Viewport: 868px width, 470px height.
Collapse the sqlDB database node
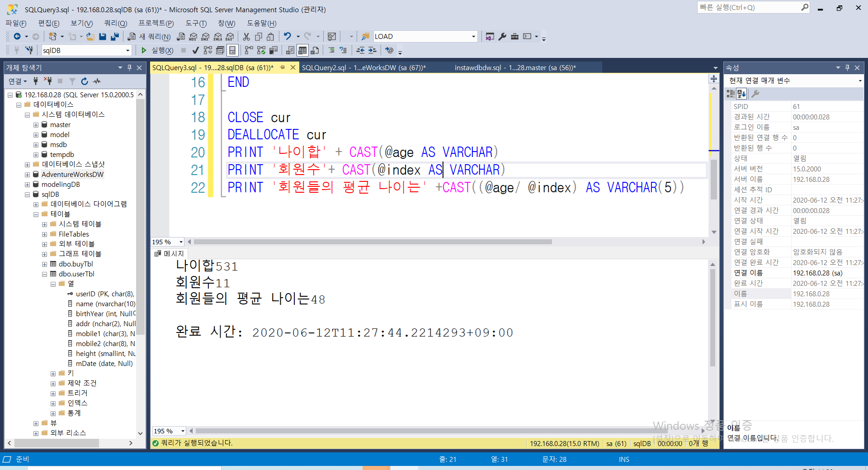[28, 195]
